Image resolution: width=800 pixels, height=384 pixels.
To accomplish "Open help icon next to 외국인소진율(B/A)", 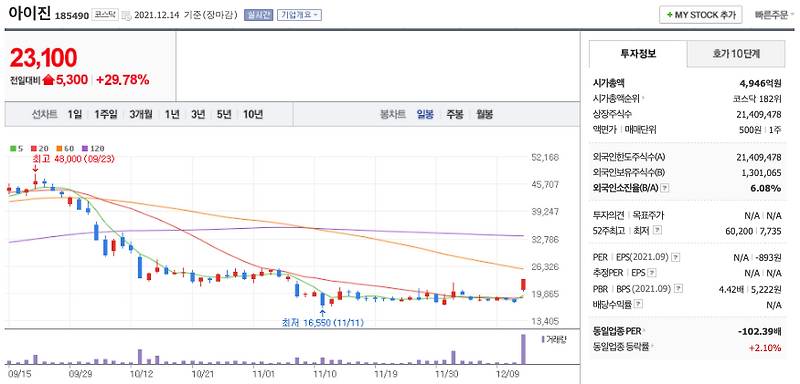I will click(665, 188).
